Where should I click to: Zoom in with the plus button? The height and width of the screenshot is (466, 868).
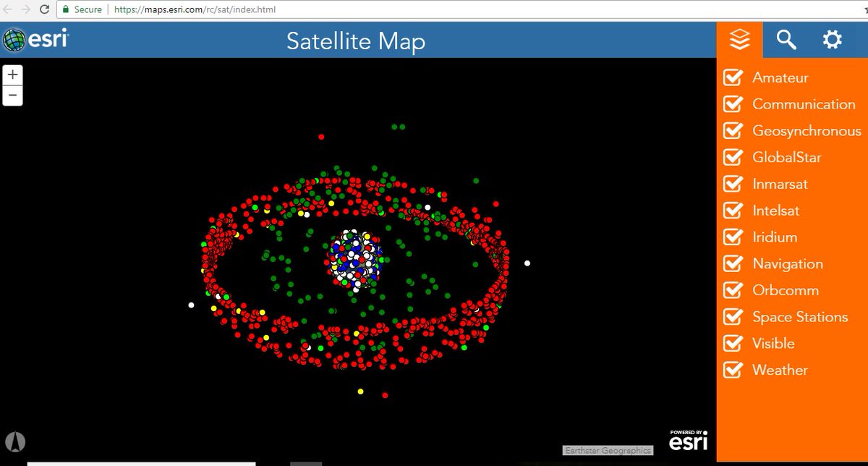[13, 75]
